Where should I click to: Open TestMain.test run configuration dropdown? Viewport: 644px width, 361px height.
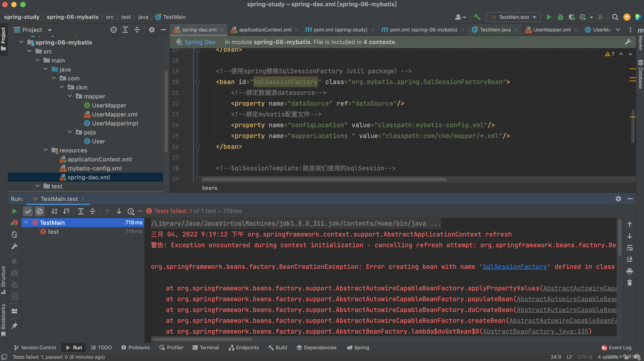(x=513, y=17)
